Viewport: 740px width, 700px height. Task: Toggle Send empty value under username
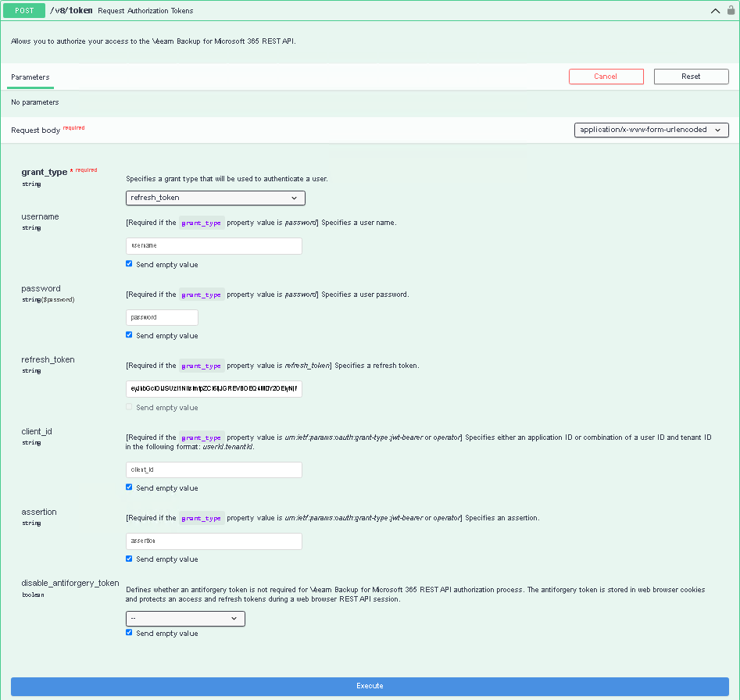click(x=129, y=264)
